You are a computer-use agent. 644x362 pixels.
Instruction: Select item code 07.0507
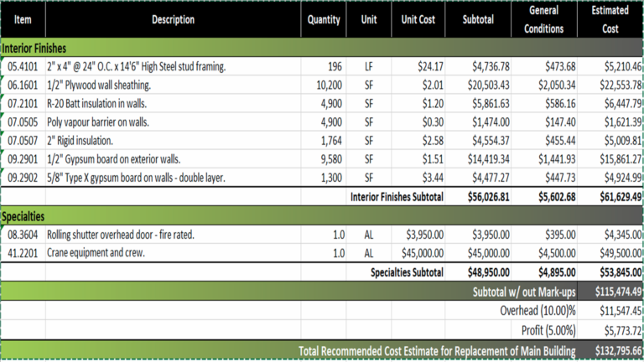point(23,141)
